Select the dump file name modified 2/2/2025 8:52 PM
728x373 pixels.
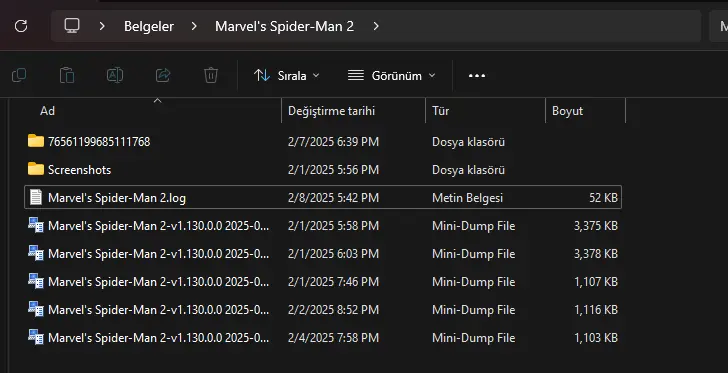[x=159, y=310]
